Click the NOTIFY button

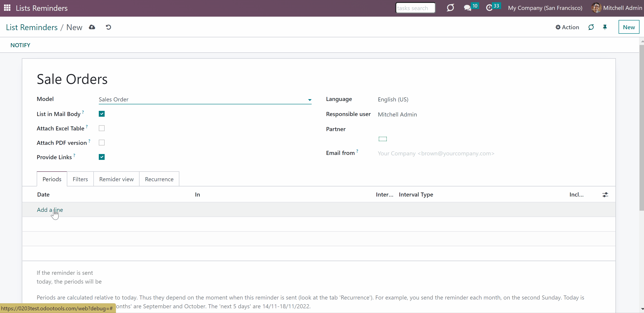(x=20, y=45)
